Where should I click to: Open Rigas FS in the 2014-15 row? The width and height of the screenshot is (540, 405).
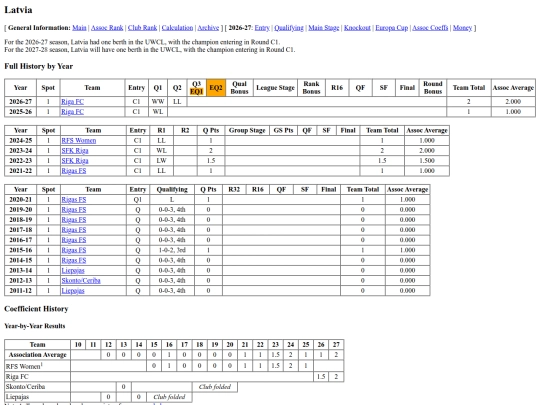click(x=74, y=260)
